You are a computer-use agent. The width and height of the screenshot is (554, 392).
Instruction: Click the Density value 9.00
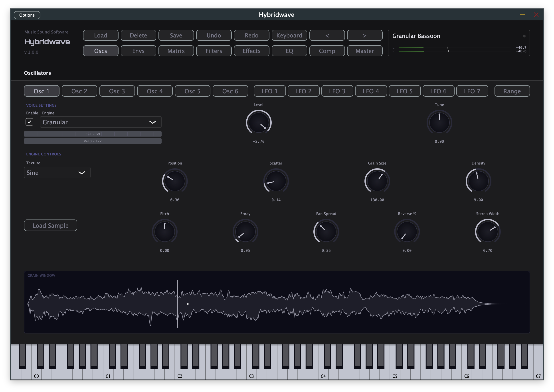(478, 200)
